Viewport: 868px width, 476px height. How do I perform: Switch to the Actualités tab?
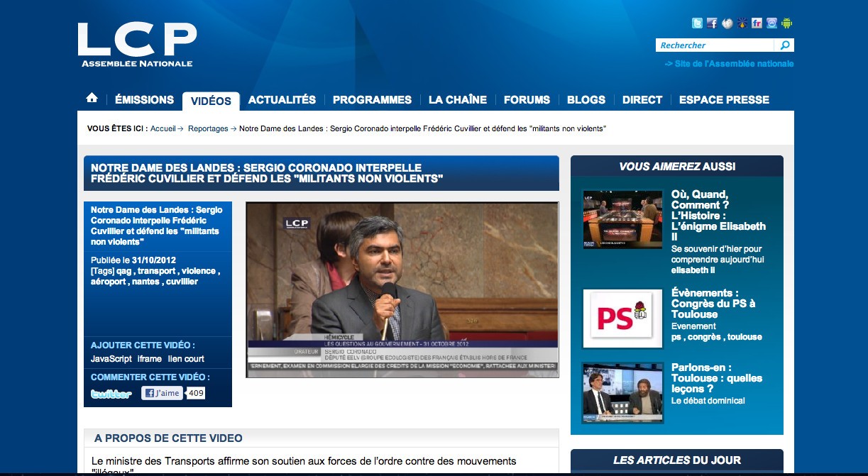point(282,100)
